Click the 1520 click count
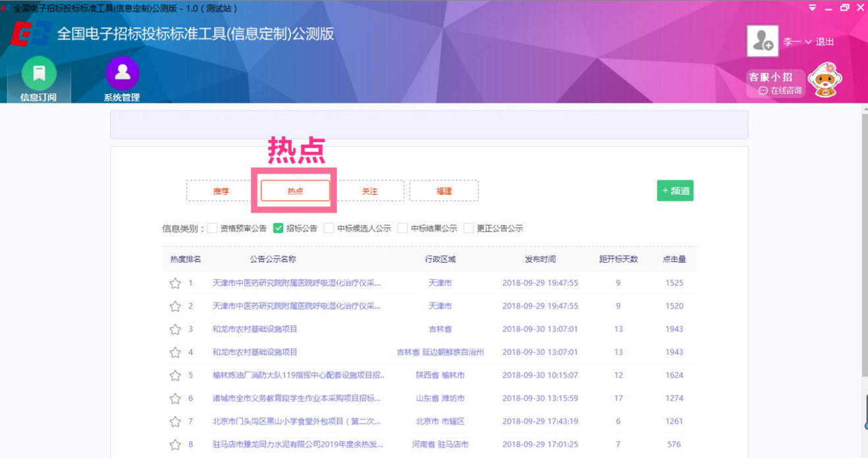The height and width of the screenshot is (458, 868). (674, 306)
